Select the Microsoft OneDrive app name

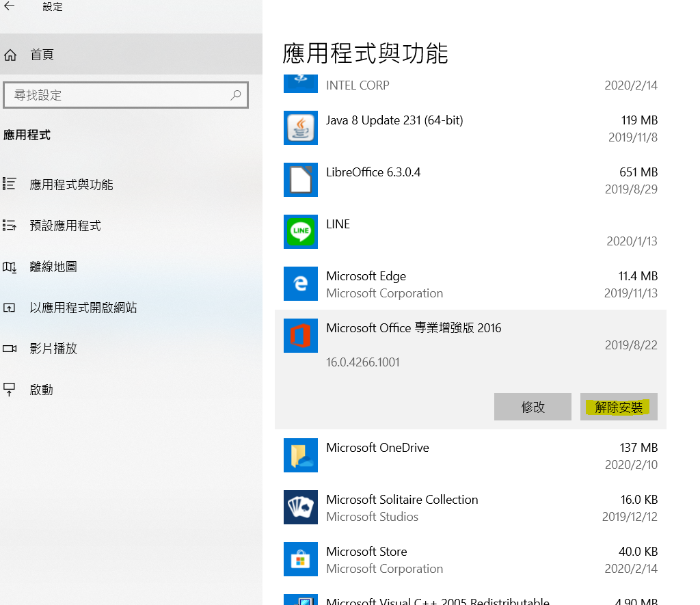pyautogui.click(x=377, y=448)
